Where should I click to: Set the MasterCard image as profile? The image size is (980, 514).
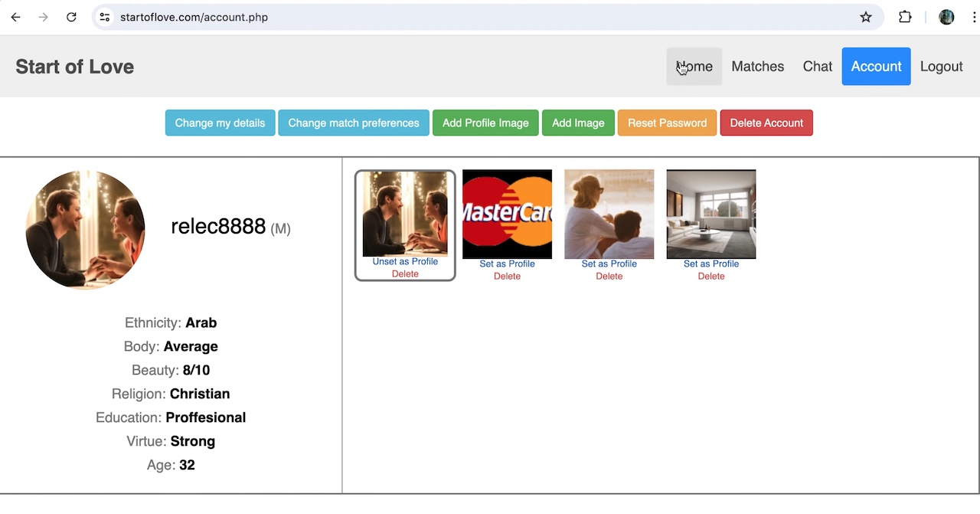(x=507, y=264)
